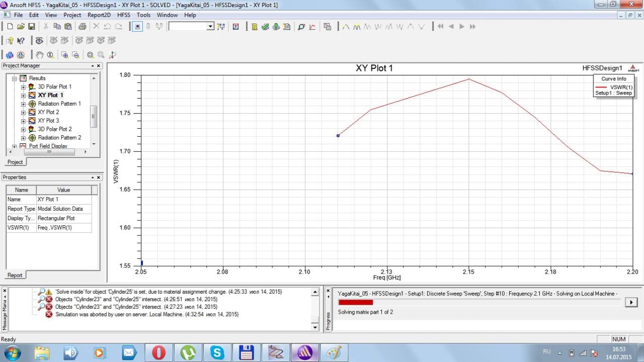Click the What's This help cursor icon
The width and height of the screenshot is (644, 362).
click(x=21, y=41)
